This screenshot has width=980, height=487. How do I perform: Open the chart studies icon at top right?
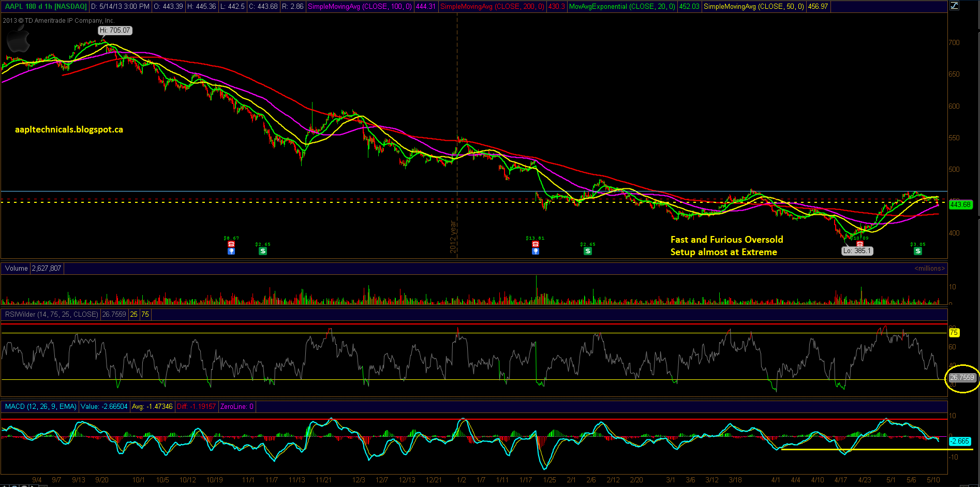coord(955,6)
